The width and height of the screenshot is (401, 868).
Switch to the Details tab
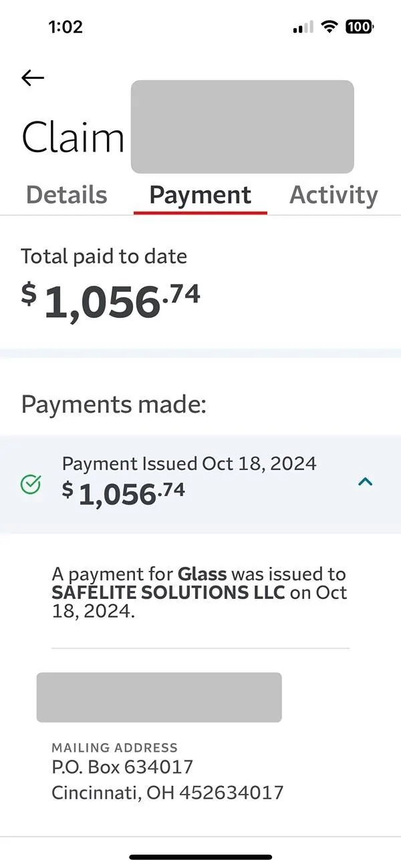tap(66, 195)
